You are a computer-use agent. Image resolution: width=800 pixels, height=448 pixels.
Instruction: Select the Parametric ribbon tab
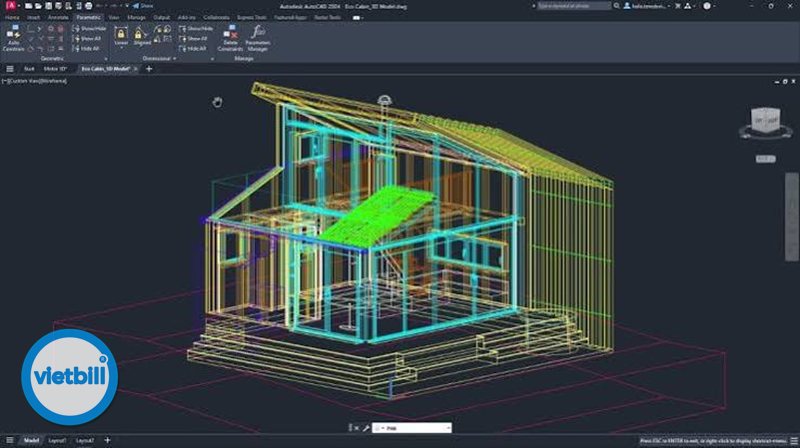(88, 17)
